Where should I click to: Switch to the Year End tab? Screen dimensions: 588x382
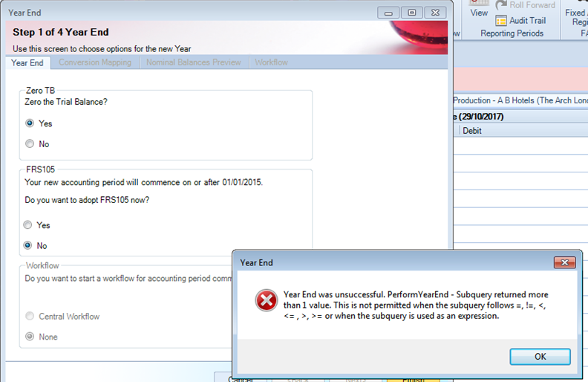coord(29,62)
